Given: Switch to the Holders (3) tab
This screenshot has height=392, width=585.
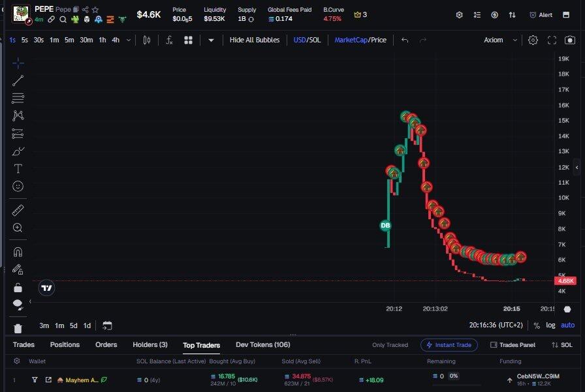Looking at the screenshot, I should (150, 345).
